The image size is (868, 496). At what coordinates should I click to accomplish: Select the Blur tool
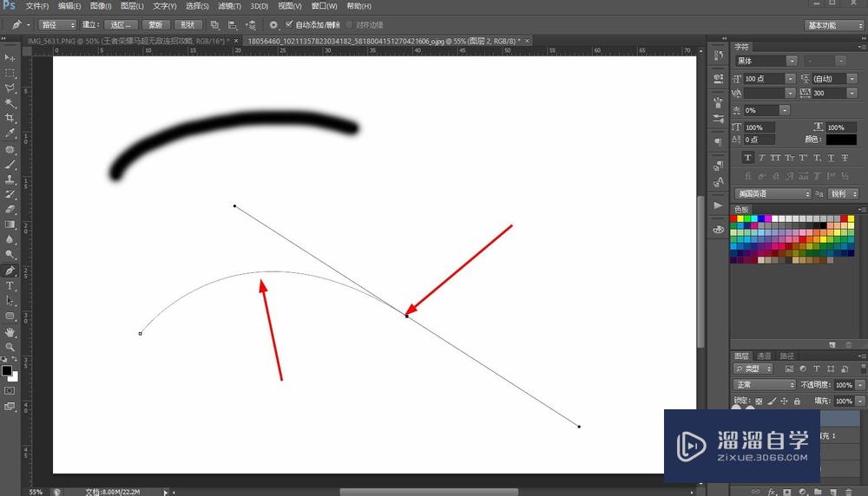click(x=10, y=238)
